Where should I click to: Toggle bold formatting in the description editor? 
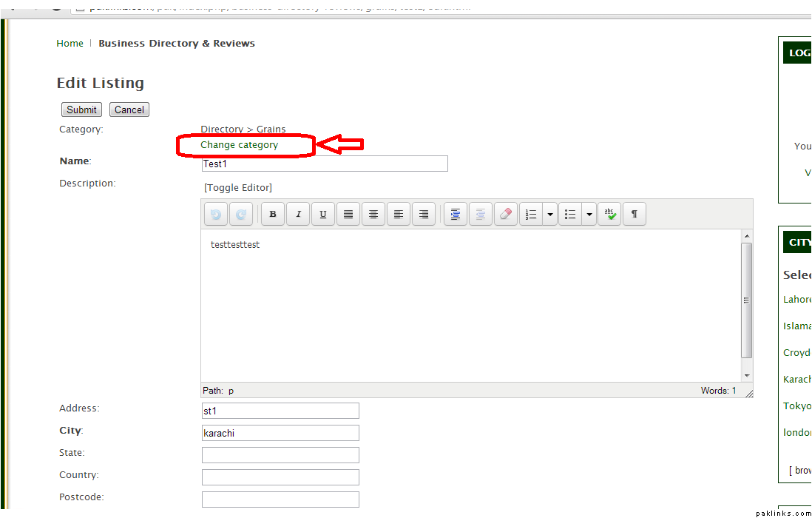(x=273, y=215)
